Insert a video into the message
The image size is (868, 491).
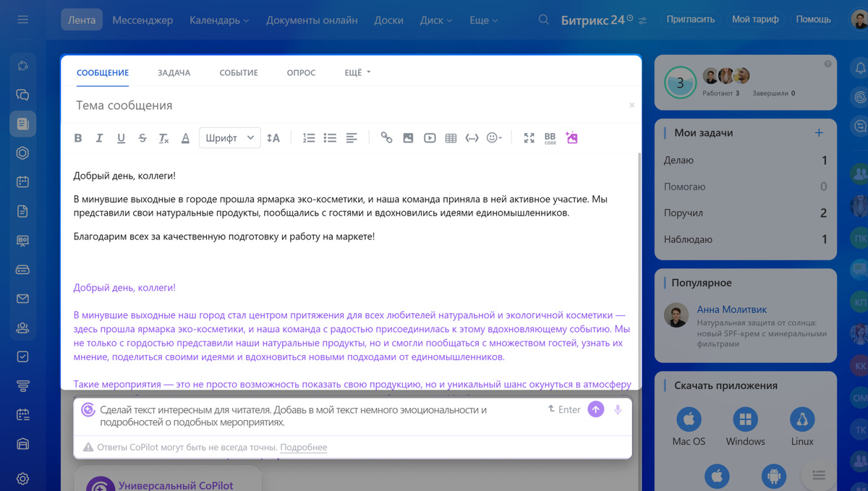click(430, 137)
